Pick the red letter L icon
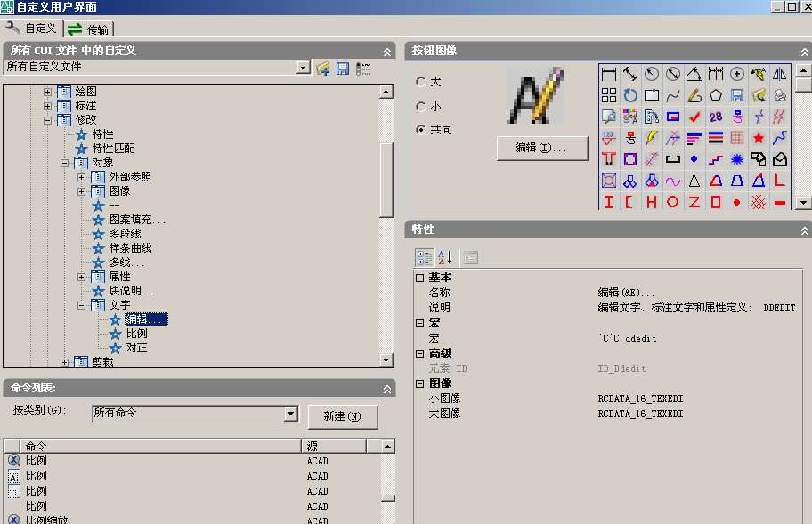The image size is (812, 524). pyautogui.click(x=779, y=181)
